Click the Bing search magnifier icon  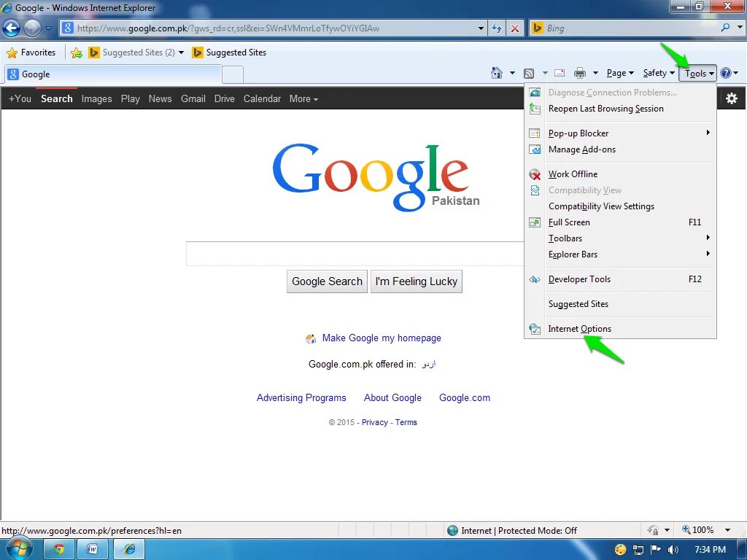725,28
